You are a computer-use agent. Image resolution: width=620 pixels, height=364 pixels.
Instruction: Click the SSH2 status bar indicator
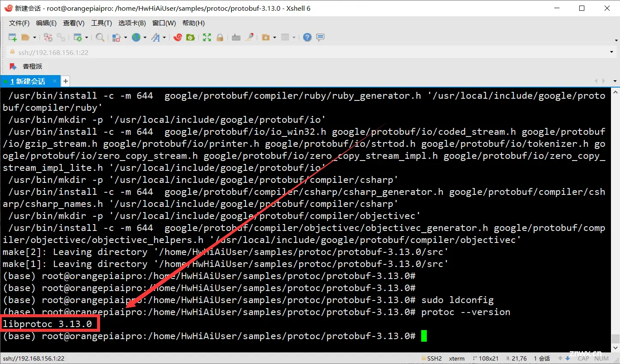[432, 358]
